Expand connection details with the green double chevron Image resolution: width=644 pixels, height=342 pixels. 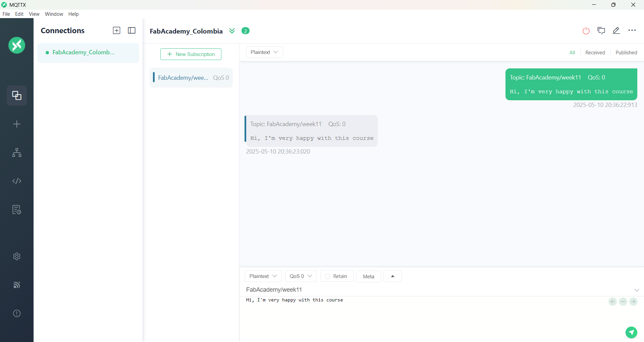[x=232, y=31]
